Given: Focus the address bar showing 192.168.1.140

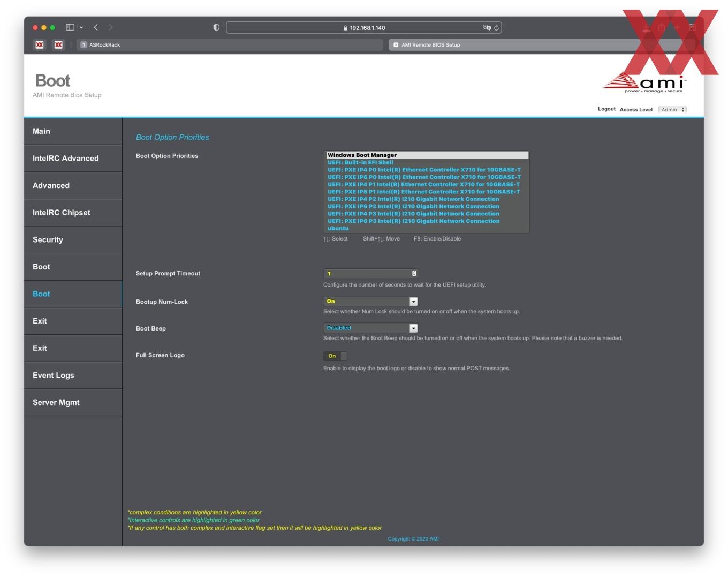Looking at the screenshot, I should point(364,28).
